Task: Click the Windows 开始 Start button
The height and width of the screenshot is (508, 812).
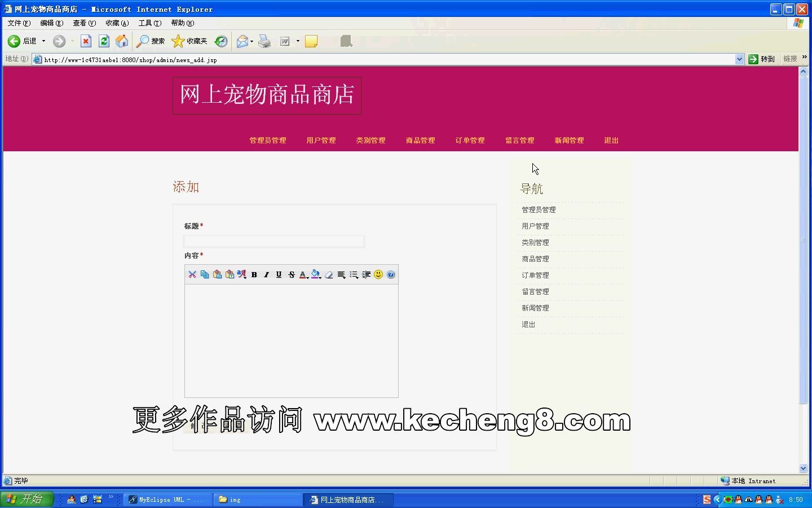Action: click(x=27, y=500)
